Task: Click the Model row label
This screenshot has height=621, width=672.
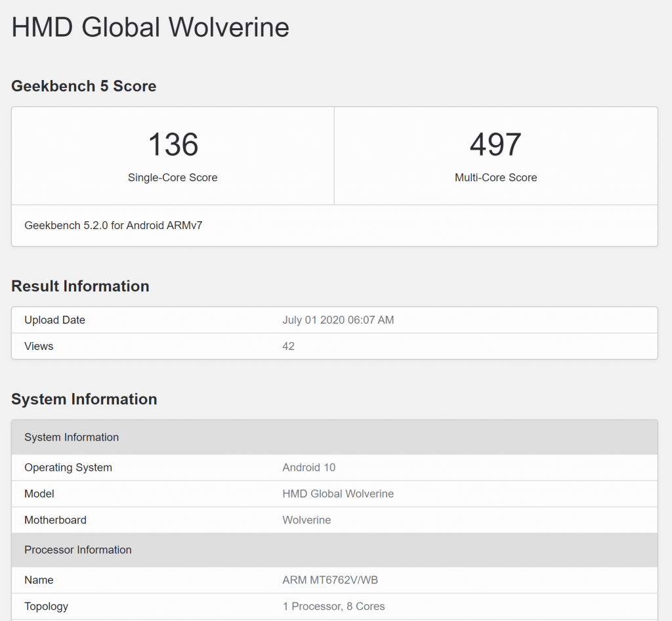Action: [39, 494]
